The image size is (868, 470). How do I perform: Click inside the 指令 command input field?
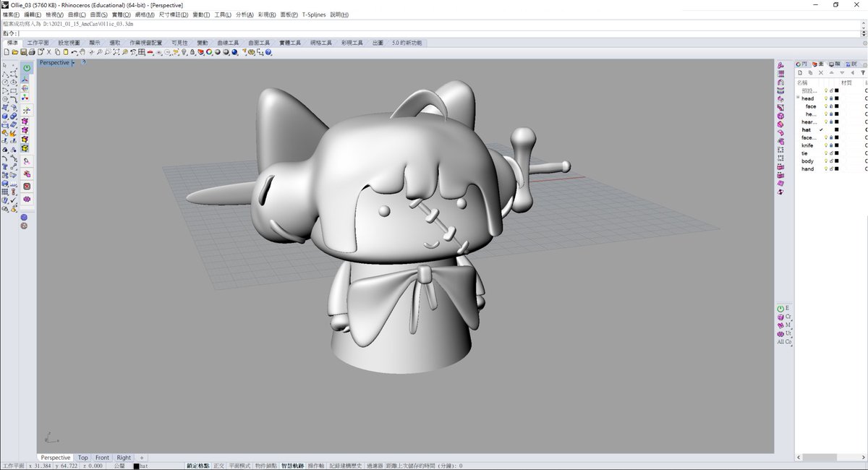[438, 33]
